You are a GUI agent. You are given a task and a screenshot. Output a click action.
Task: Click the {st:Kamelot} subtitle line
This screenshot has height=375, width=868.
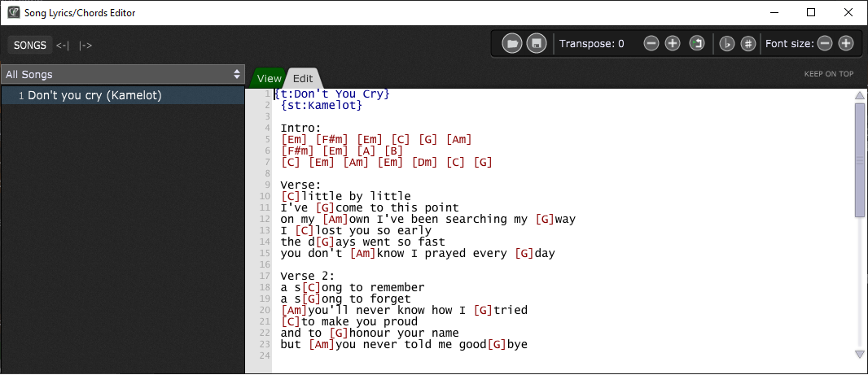[x=322, y=105]
